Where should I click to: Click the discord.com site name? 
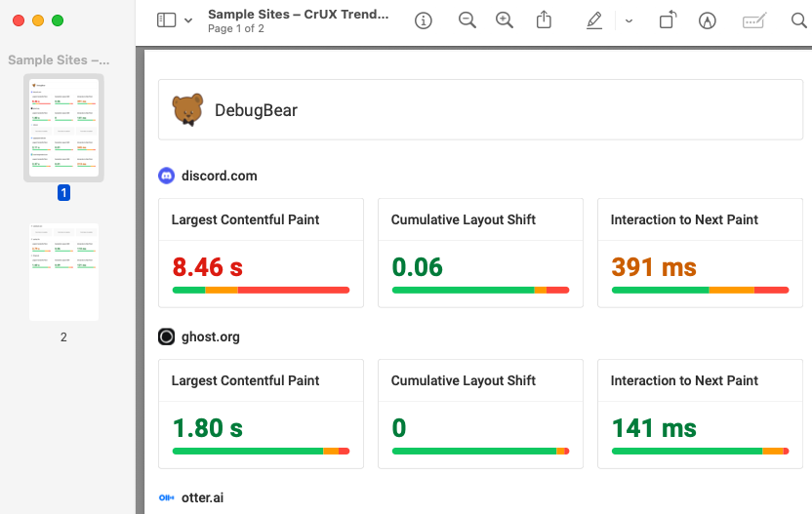pyautogui.click(x=219, y=176)
